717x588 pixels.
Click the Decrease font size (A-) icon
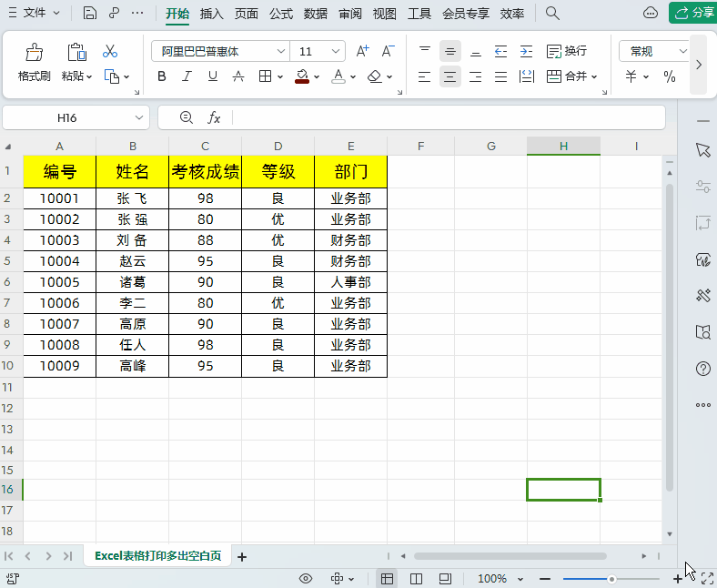point(388,51)
